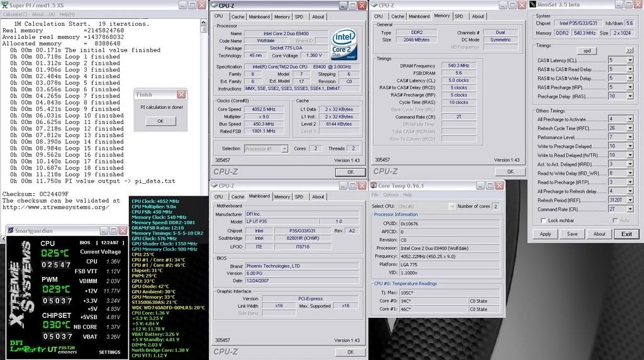
Task: Open Performance Level dropdown in MemSet
Action: click(x=630, y=137)
